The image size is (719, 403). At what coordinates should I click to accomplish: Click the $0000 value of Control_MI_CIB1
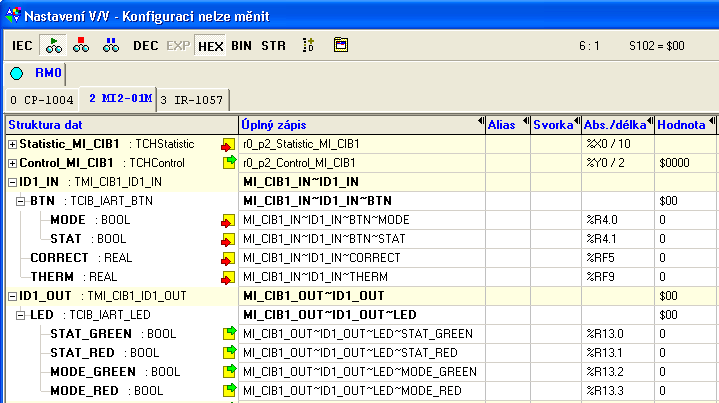pos(685,163)
